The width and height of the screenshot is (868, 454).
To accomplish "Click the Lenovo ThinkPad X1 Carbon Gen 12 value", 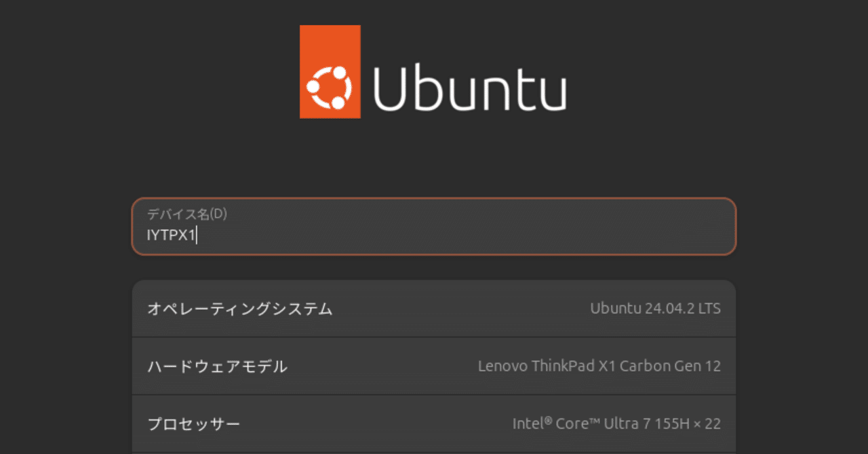I will (599, 366).
